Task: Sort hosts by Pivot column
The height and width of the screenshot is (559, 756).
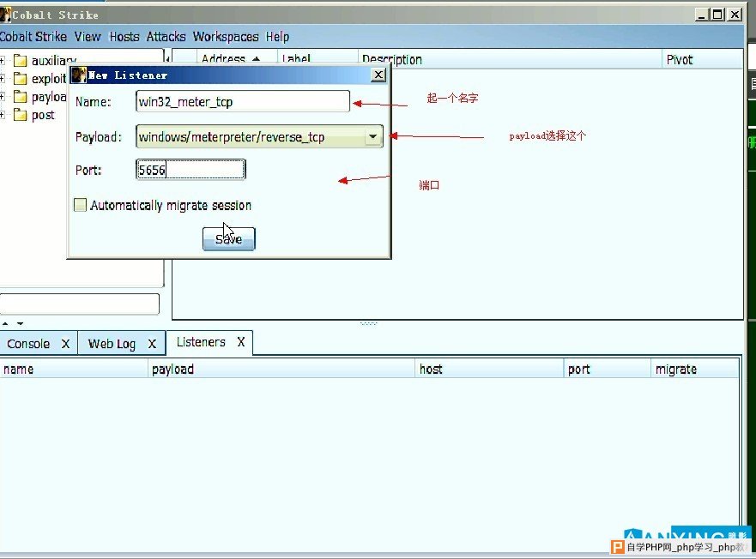Action: tap(702, 59)
